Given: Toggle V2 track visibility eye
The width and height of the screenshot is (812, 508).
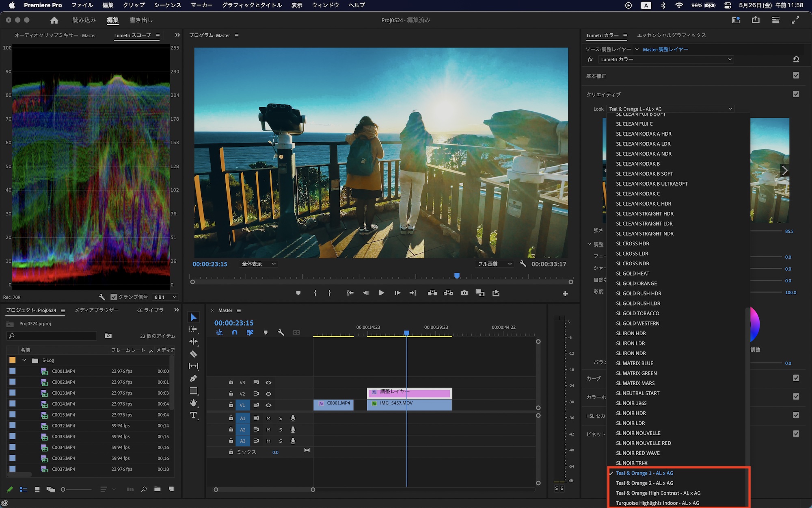Looking at the screenshot, I should [268, 394].
